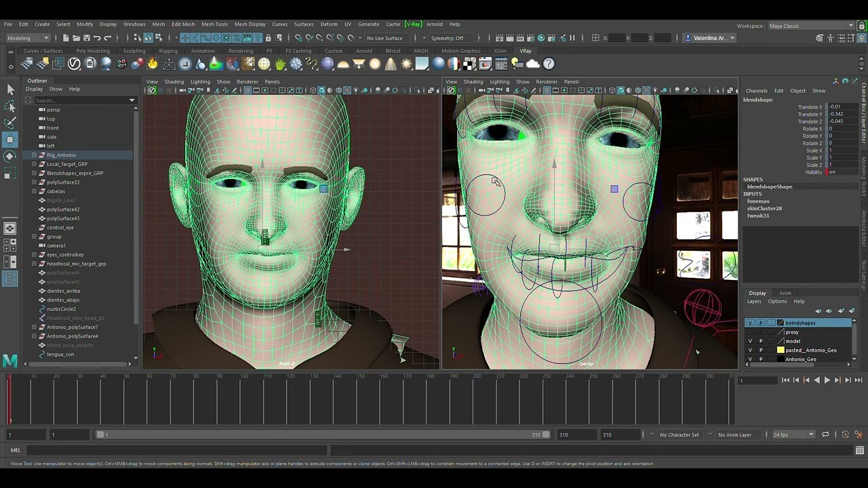Click the MEL button on the command line

[x=15, y=449]
